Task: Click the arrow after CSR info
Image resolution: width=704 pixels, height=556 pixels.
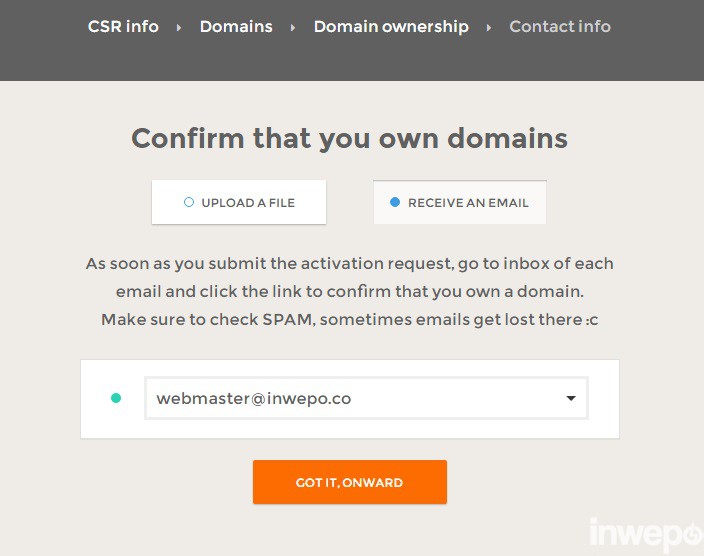Action: point(179,28)
